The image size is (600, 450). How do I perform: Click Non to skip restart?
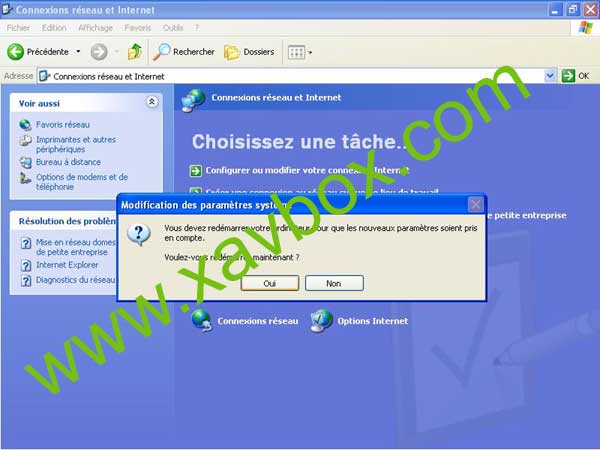click(x=334, y=283)
